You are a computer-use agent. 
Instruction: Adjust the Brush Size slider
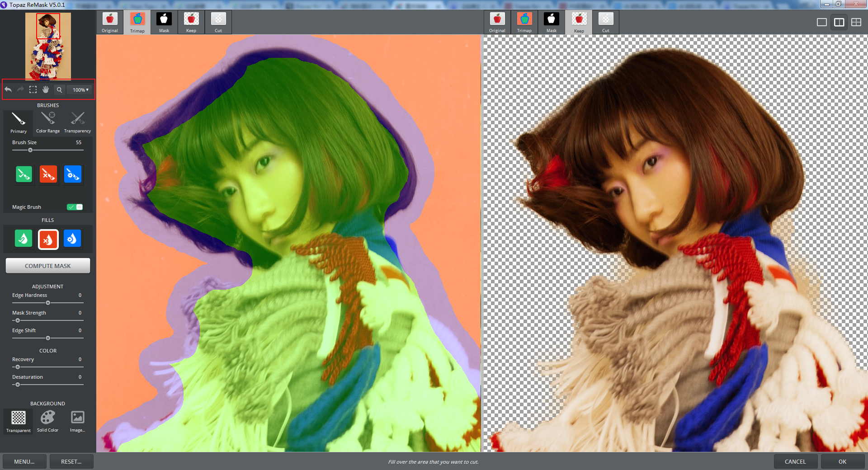tap(48, 150)
